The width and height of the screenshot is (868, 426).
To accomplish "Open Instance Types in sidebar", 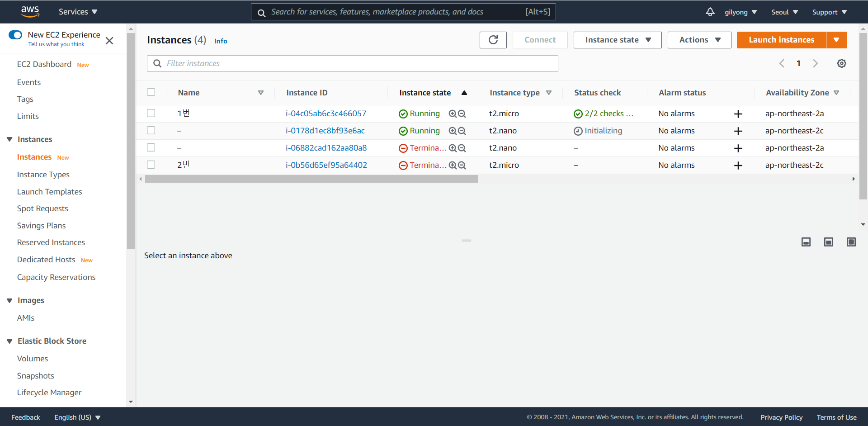I will pos(43,175).
